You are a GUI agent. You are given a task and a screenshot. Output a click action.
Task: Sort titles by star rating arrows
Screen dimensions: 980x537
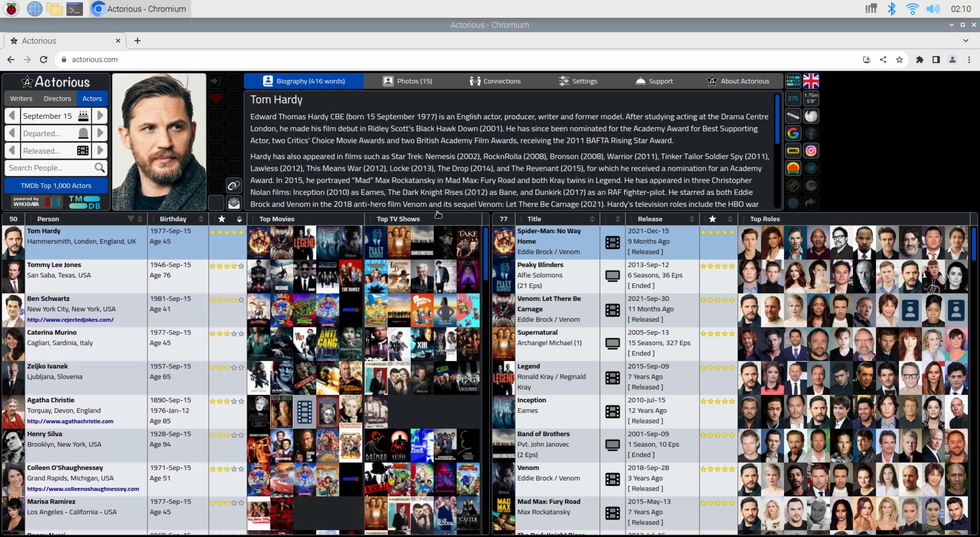pyautogui.click(x=730, y=219)
